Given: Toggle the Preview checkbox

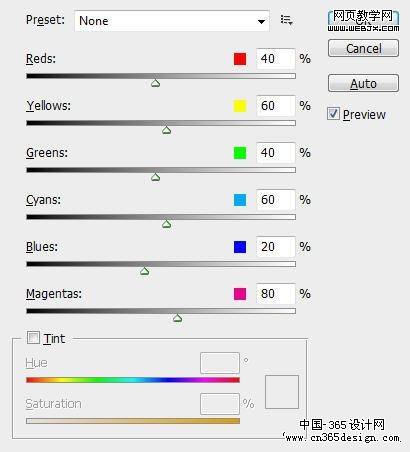Looking at the screenshot, I should click(334, 114).
